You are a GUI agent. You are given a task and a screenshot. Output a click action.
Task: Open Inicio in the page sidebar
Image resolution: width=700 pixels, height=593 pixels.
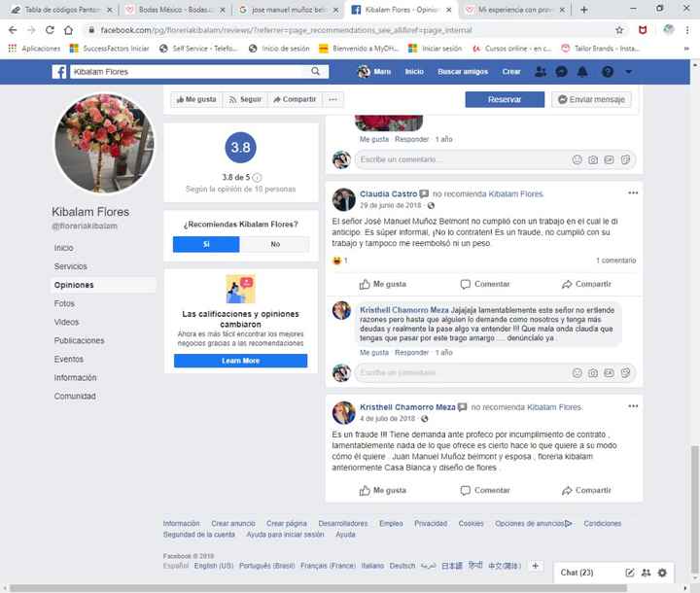coord(64,248)
